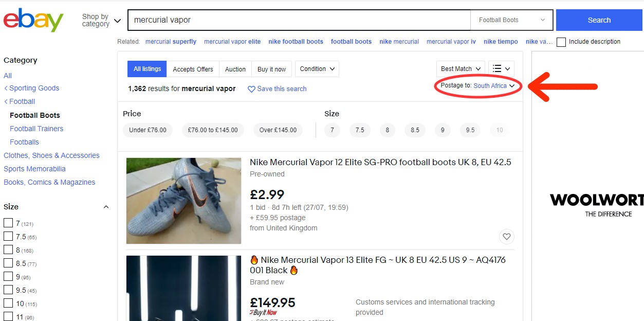Collapse the Size filter section chevron
Image resolution: width=644 pixels, height=321 pixels.
(106, 207)
